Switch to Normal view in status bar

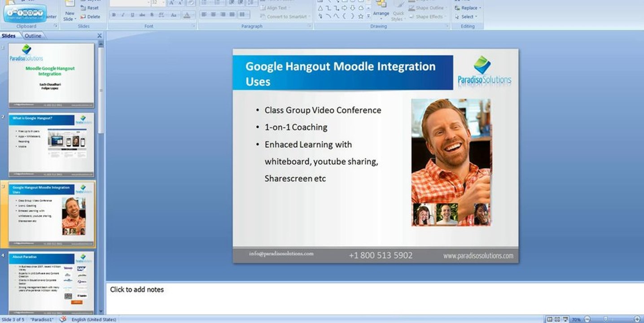[549, 319]
